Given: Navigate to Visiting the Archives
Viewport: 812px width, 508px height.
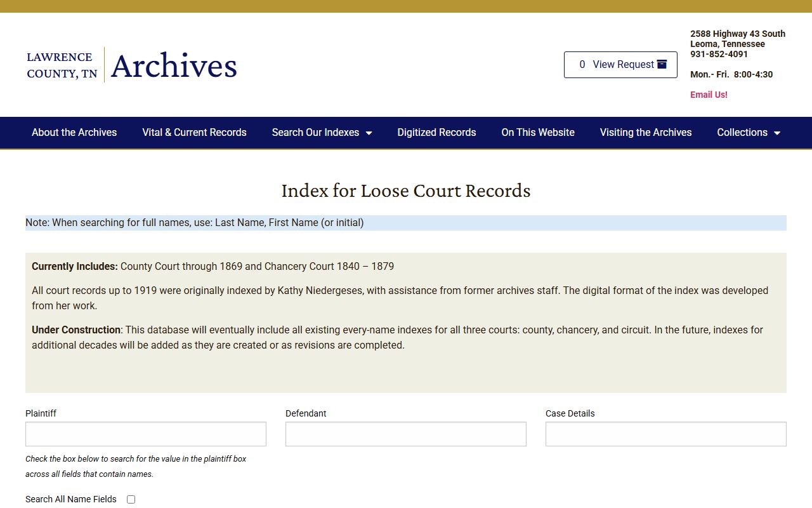Looking at the screenshot, I should pos(646,132).
